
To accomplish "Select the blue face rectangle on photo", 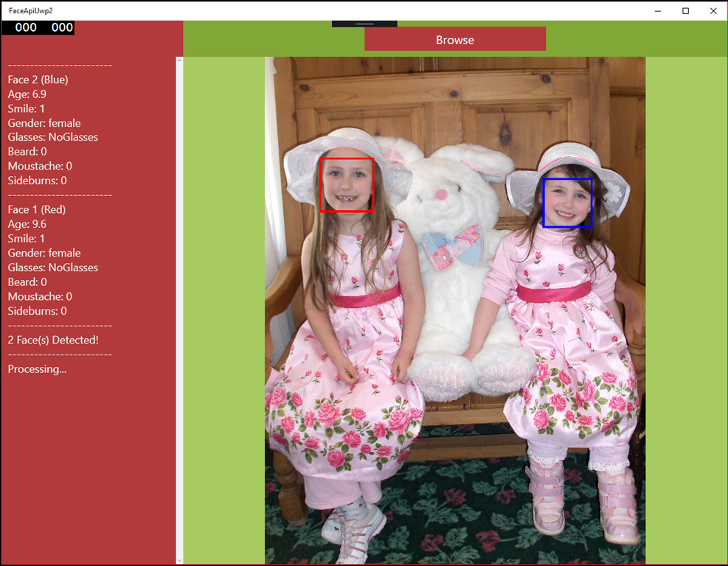I will (x=567, y=203).
